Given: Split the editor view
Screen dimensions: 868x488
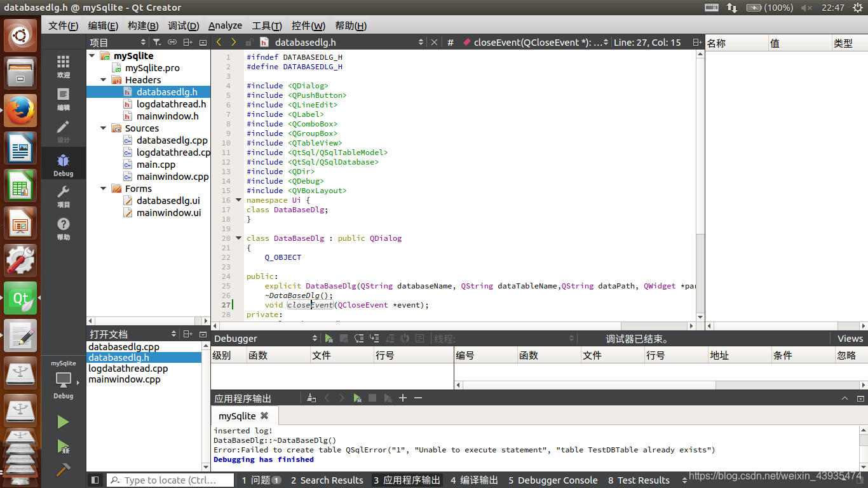Looking at the screenshot, I should coord(697,42).
